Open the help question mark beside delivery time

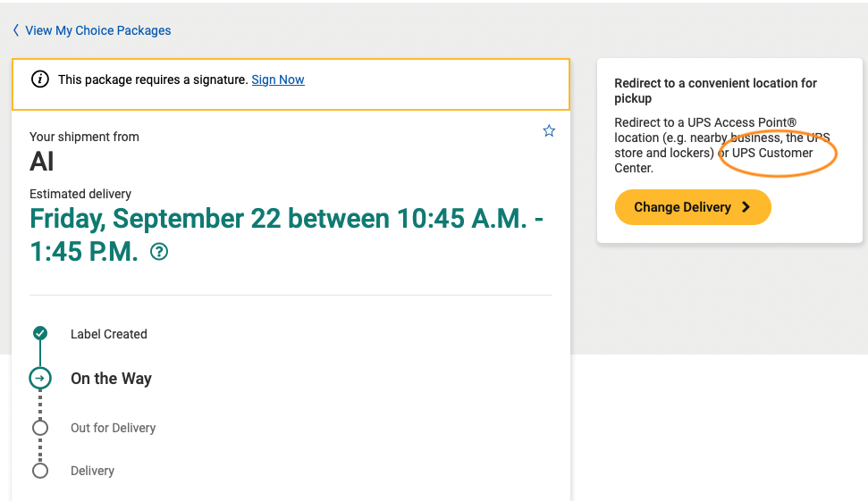pyautogui.click(x=159, y=253)
